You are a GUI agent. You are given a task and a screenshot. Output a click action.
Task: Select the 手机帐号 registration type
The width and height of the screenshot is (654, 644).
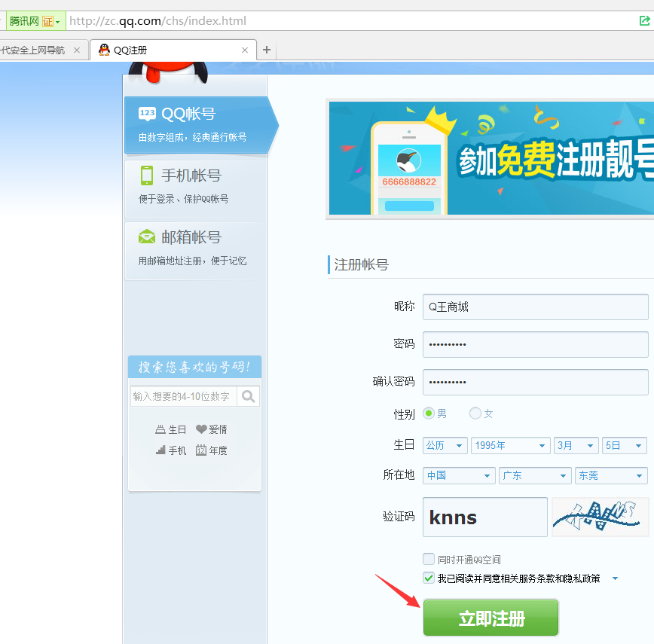(195, 188)
